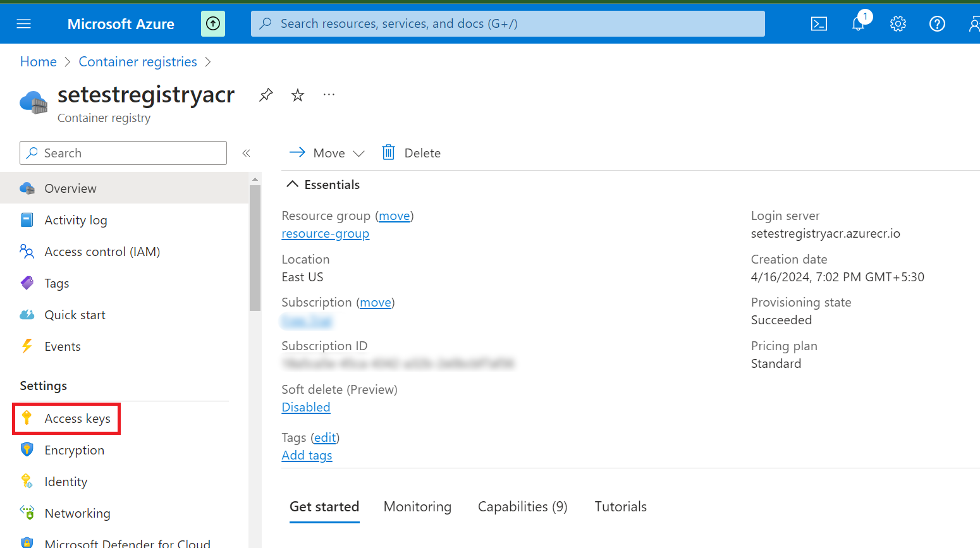Focus the top search resources box
The image size is (980, 548).
click(508, 24)
